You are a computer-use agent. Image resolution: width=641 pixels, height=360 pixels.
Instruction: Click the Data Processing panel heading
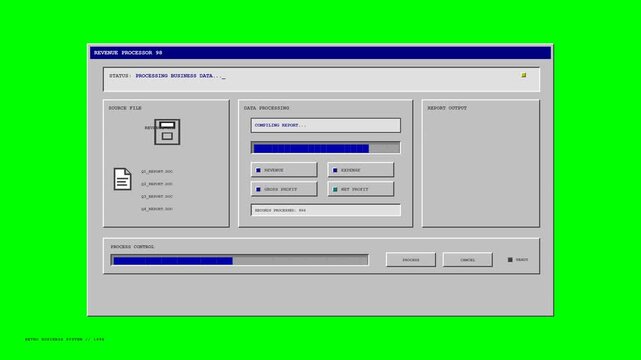267,108
